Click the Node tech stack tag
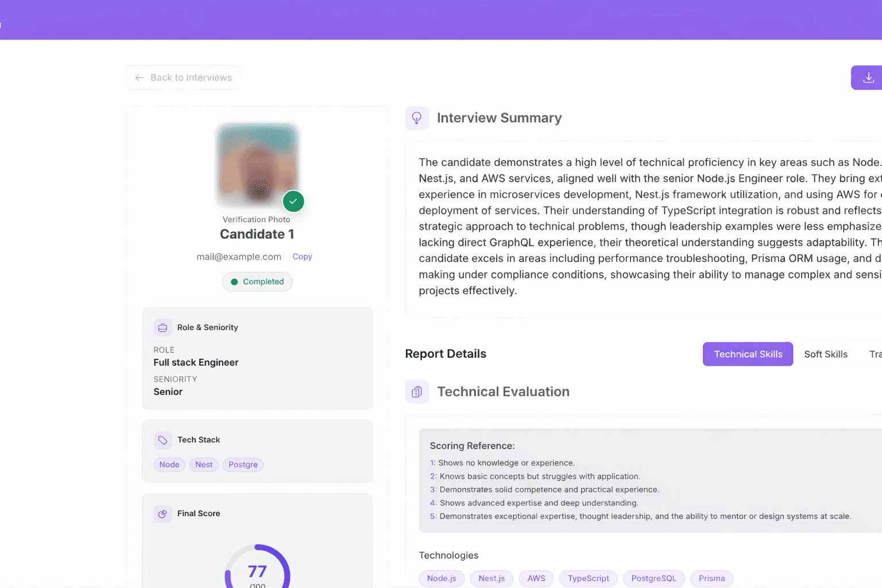The height and width of the screenshot is (588, 882). (x=169, y=465)
